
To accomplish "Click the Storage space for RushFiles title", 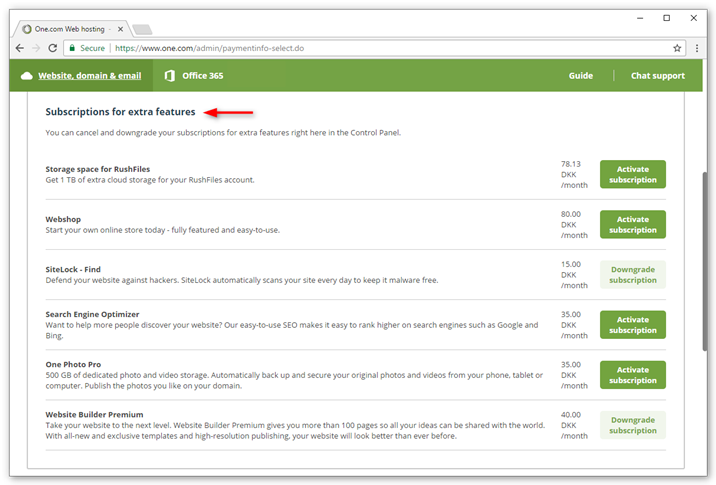I will (x=98, y=169).
